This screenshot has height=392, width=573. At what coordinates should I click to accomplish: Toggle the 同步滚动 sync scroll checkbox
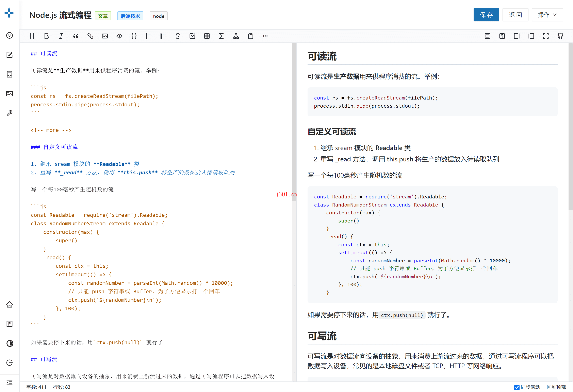(517, 387)
